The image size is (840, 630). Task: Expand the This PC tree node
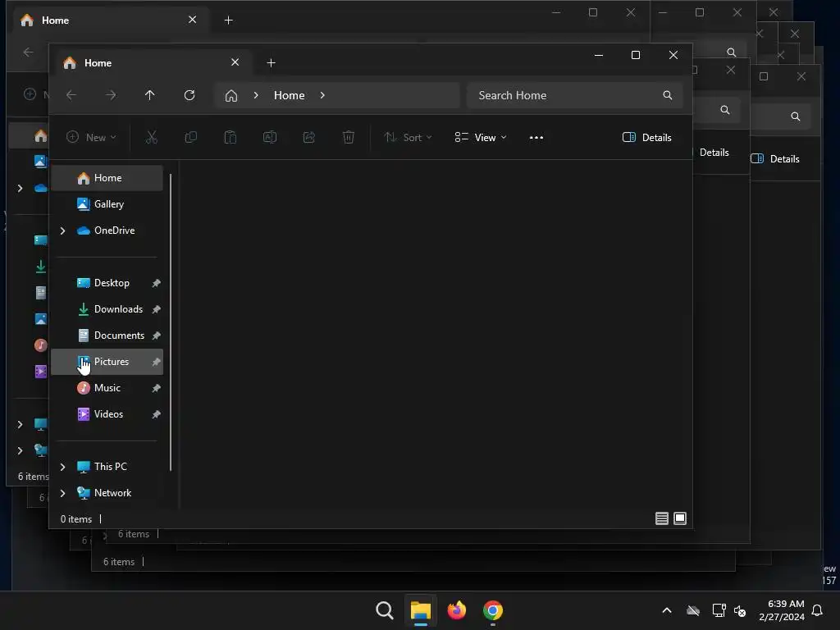coord(62,467)
